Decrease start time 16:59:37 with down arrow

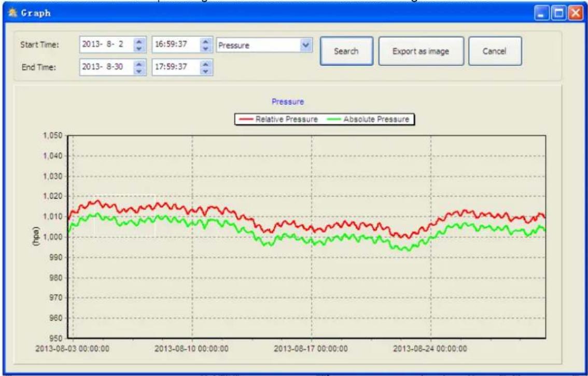(x=205, y=48)
